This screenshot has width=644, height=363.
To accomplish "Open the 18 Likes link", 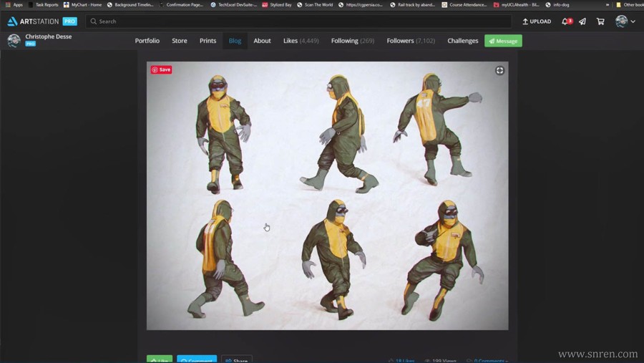I will [401, 361].
